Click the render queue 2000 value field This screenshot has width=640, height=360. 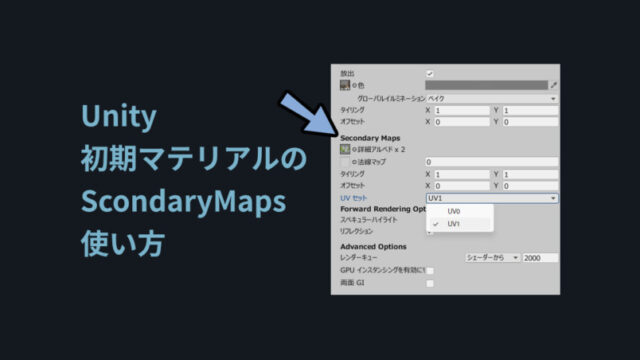pyautogui.click(x=540, y=258)
